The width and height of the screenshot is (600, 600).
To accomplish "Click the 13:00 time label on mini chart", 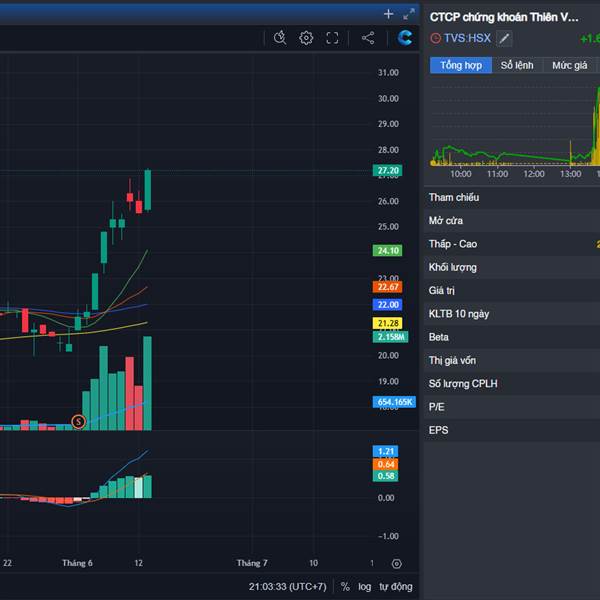I will pos(571,174).
